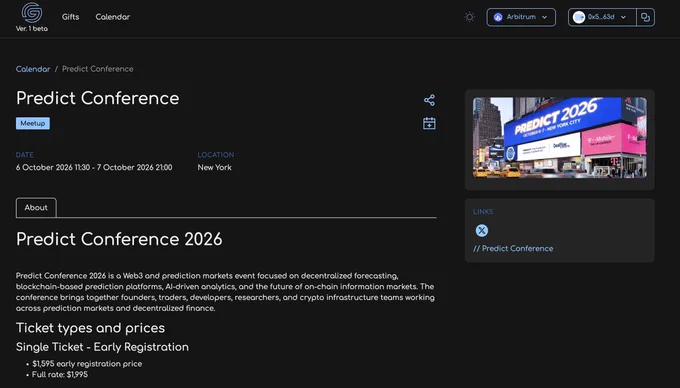680x388 pixels.
Task: Click the share icon beside the event title
Action: (x=429, y=100)
